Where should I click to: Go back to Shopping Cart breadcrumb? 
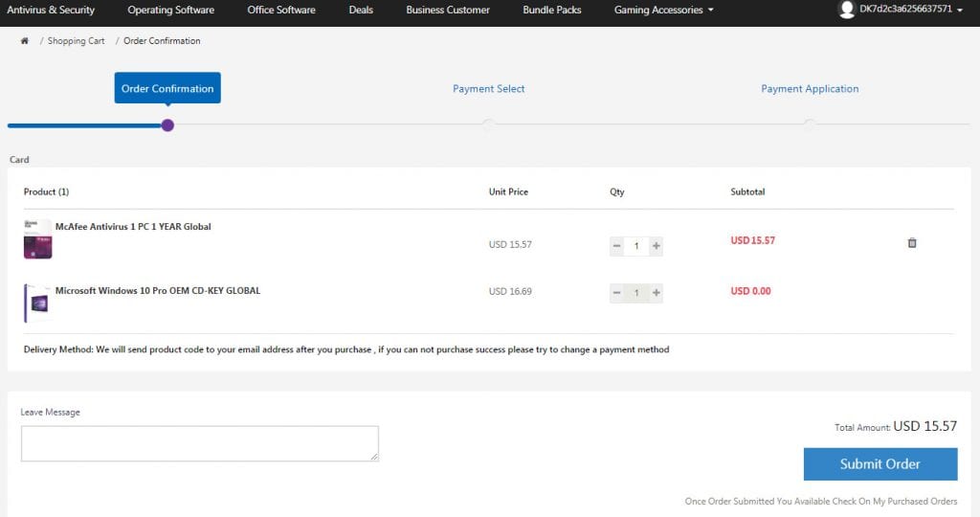pyautogui.click(x=76, y=41)
